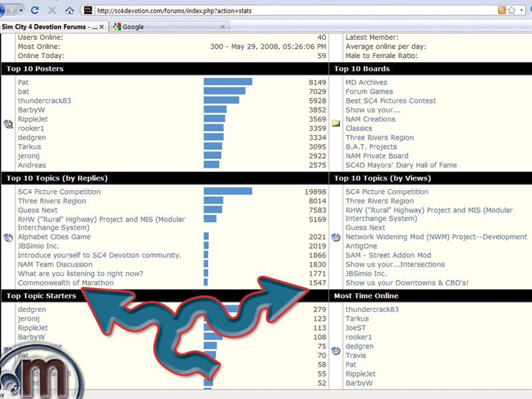532x399 pixels.
Task: Open the Alphabet Cities Game topic
Action: click(x=55, y=237)
